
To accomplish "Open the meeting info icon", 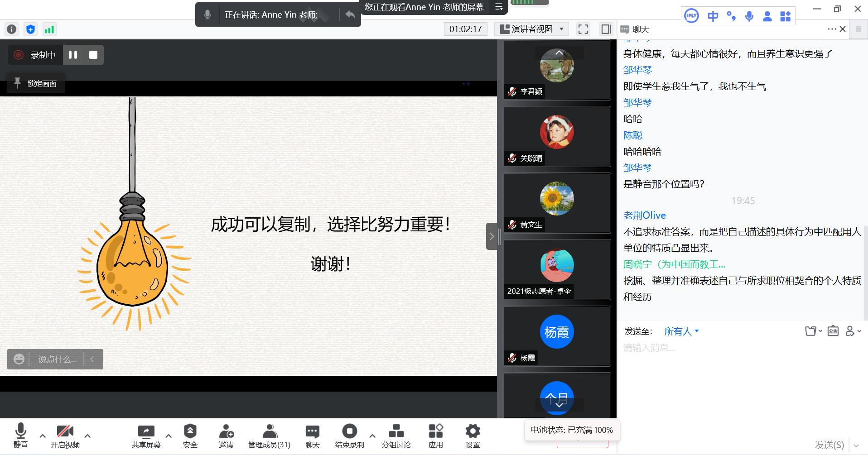I will point(11,29).
